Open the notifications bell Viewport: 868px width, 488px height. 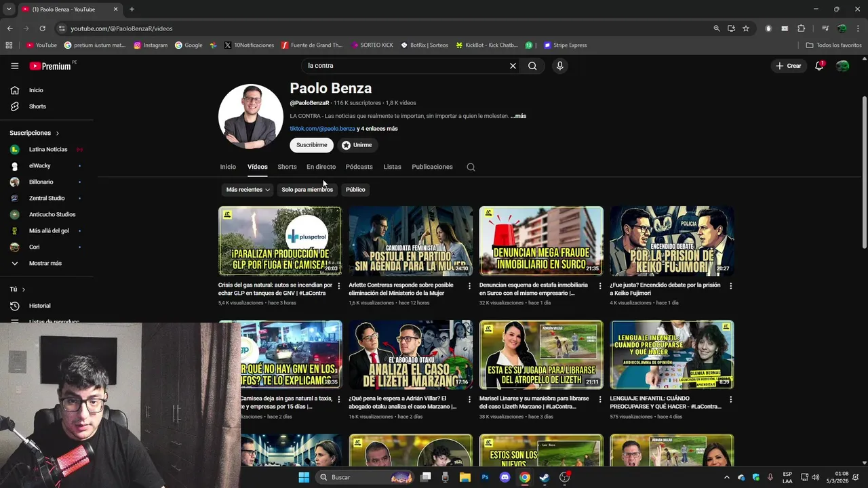coord(819,66)
